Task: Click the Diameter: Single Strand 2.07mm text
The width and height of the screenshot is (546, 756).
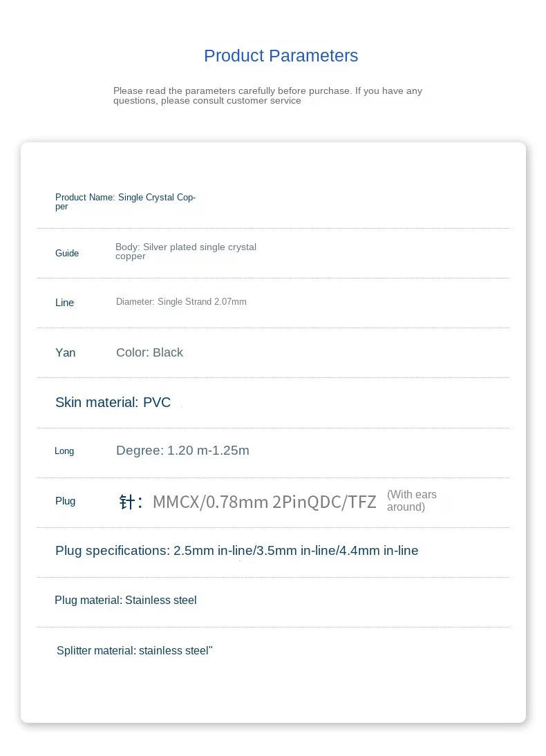Action: (x=181, y=302)
